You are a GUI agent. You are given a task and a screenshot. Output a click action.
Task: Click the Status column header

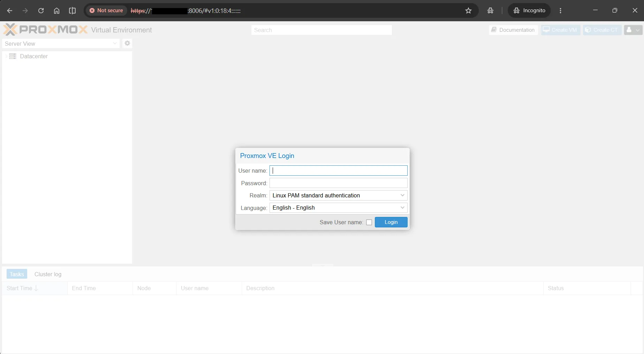[587, 288]
